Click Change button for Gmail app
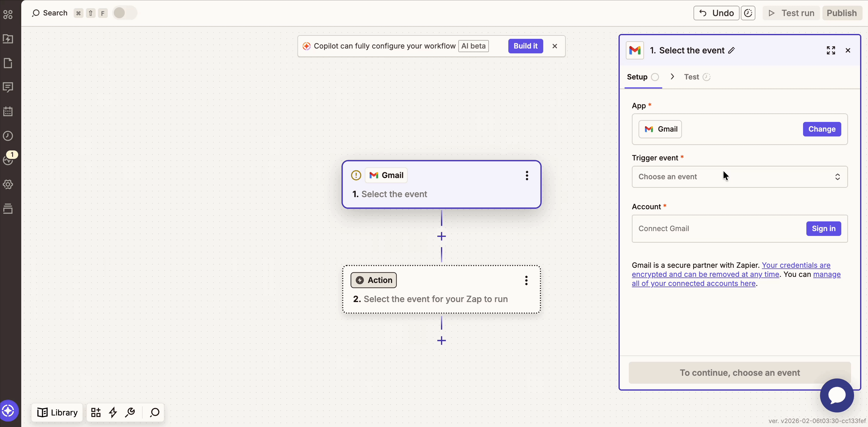This screenshot has height=427, width=868. click(822, 129)
